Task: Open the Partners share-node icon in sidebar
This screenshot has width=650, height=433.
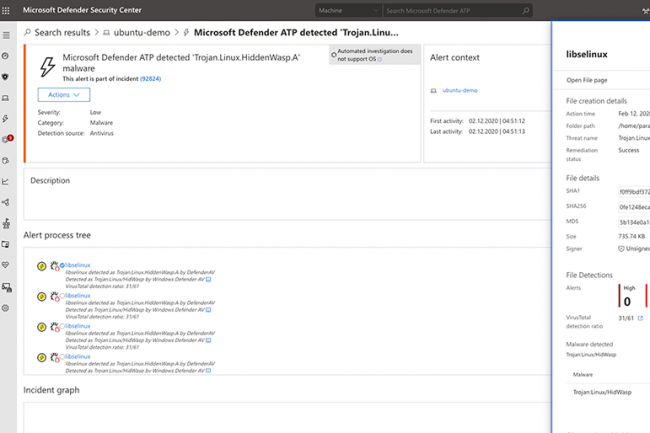Action: pyautogui.click(x=5, y=202)
